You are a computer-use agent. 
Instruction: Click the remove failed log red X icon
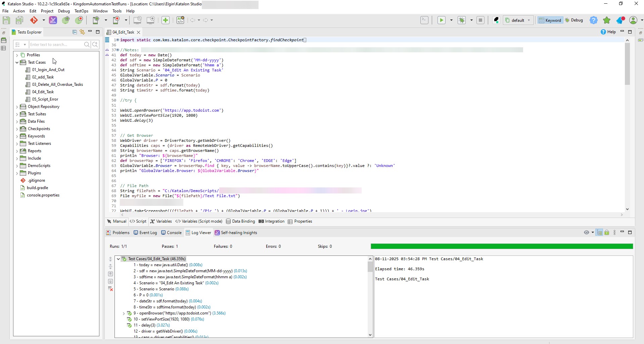[x=110, y=289]
